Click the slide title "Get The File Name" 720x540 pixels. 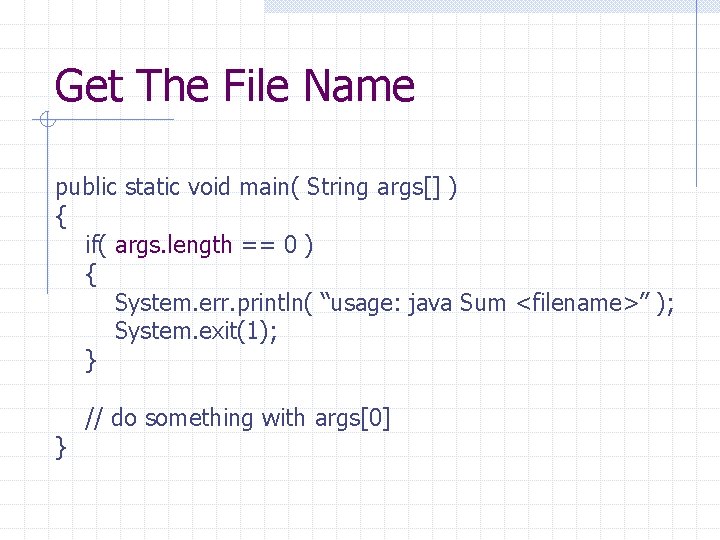tap(235, 86)
